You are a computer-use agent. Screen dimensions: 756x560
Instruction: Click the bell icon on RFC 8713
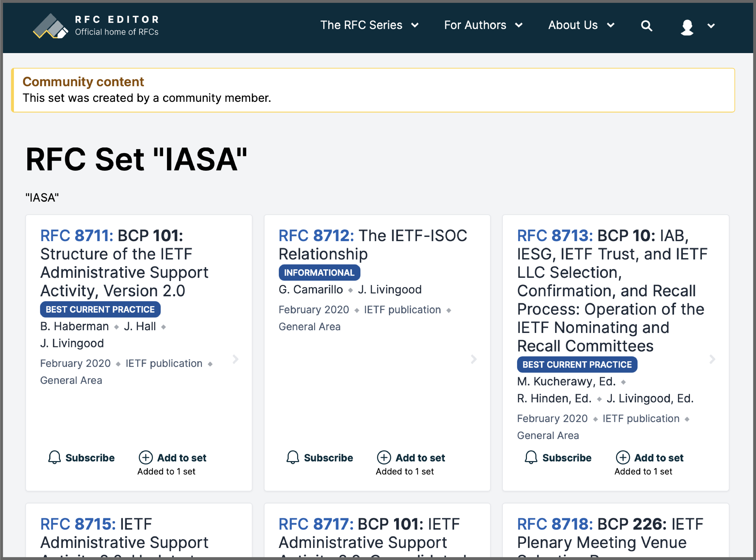coord(531,457)
